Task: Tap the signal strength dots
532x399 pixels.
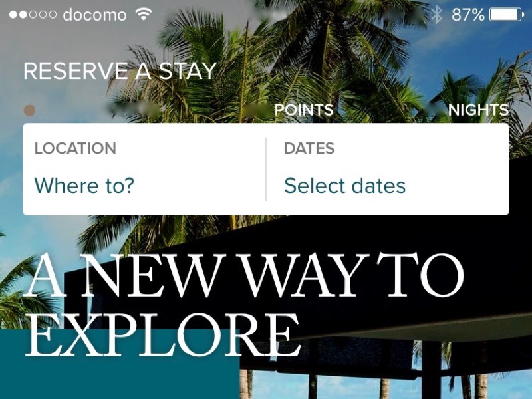Action: click(x=33, y=15)
